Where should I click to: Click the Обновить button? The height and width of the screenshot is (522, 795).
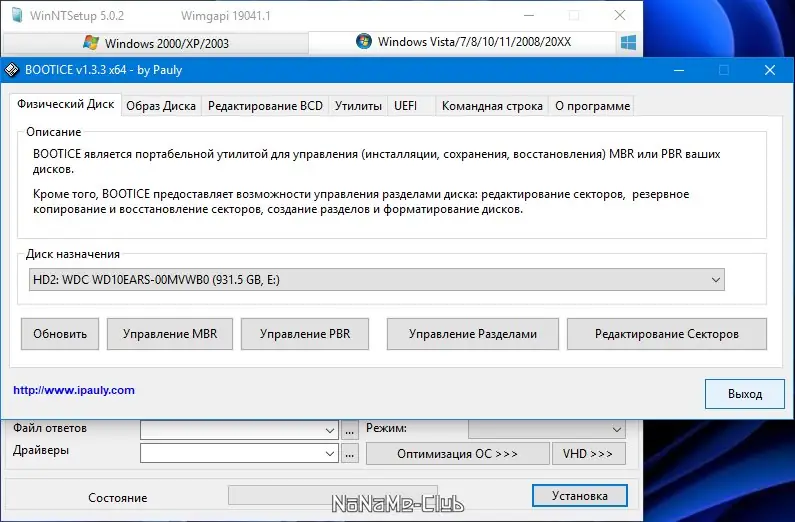tap(60, 334)
